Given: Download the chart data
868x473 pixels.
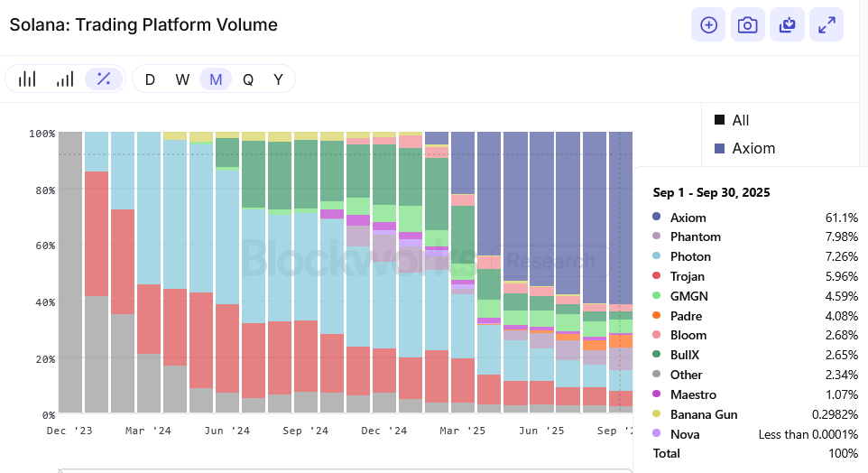Looking at the screenshot, I should (787, 25).
